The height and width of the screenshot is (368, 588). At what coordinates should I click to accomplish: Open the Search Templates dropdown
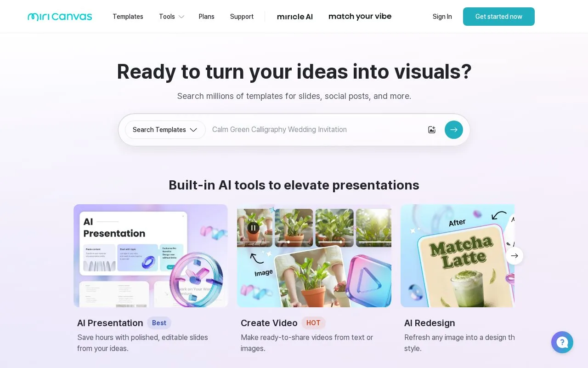[165, 130]
